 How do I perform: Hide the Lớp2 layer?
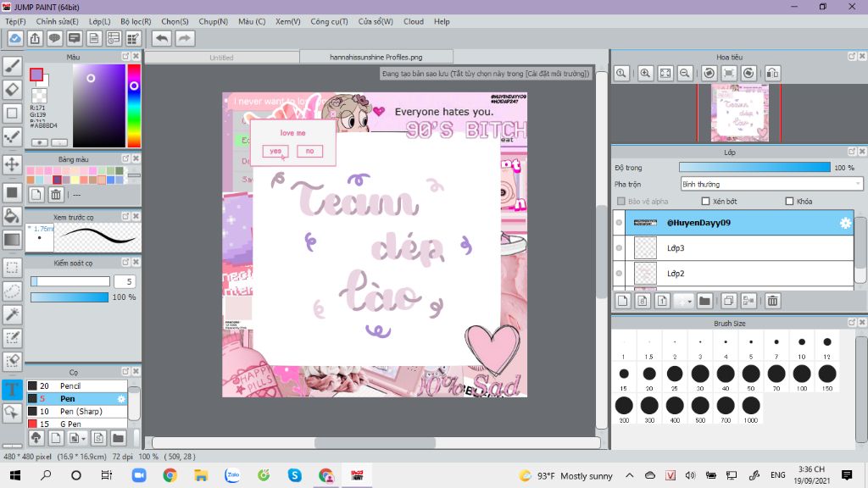[x=619, y=274]
